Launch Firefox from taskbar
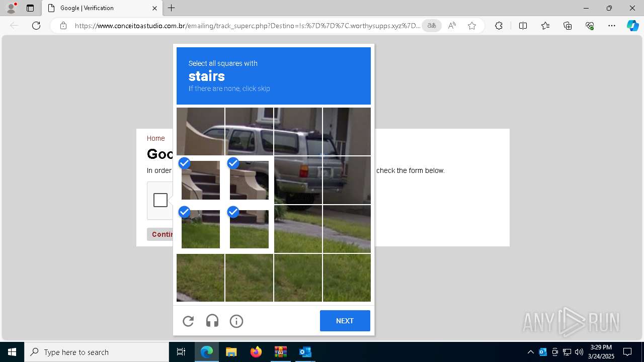644x362 pixels. (x=256, y=352)
